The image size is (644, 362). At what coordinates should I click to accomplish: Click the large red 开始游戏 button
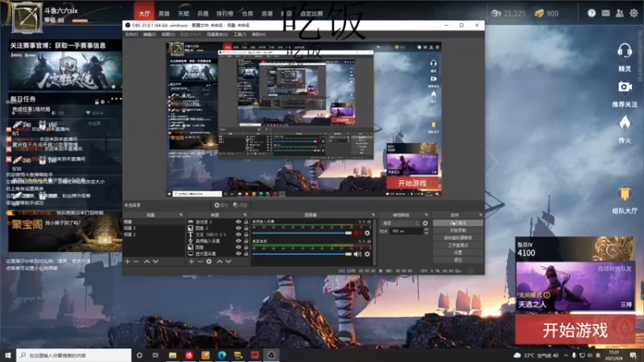(x=575, y=330)
